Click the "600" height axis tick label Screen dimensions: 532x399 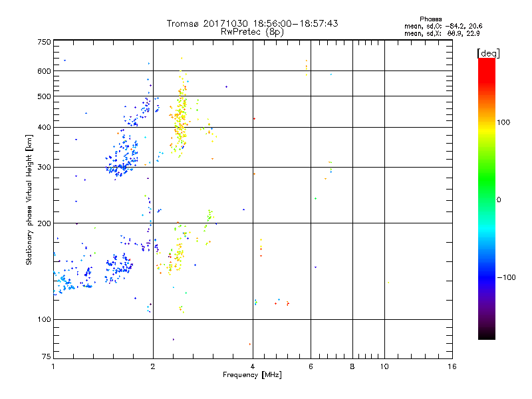(45, 71)
